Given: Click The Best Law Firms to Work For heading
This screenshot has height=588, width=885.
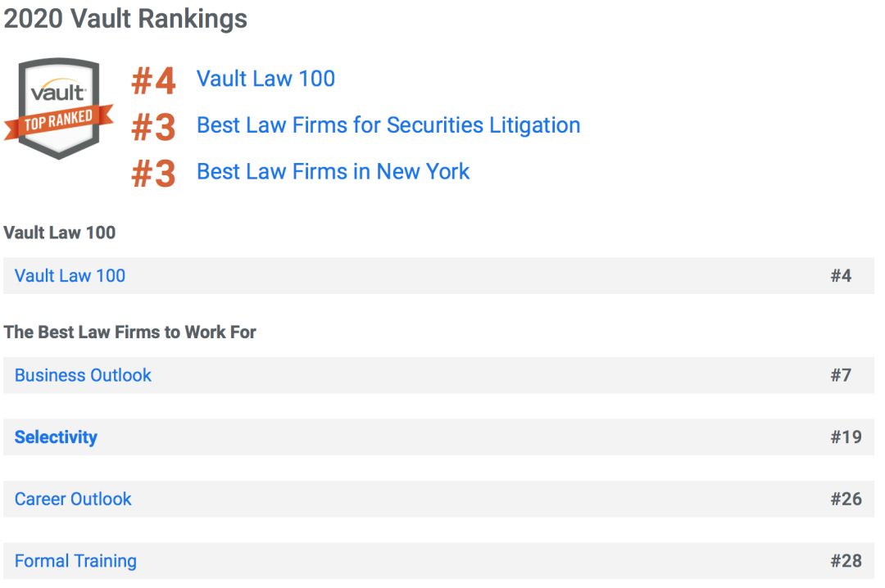Looking at the screenshot, I should pyautogui.click(x=129, y=332).
